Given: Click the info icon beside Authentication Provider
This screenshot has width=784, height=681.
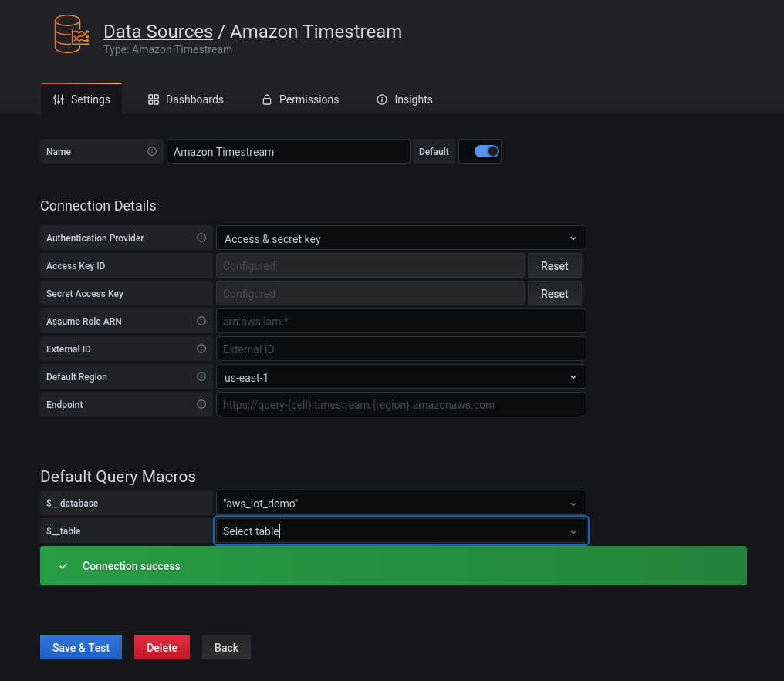Looking at the screenshot, I should pos(201,238).
